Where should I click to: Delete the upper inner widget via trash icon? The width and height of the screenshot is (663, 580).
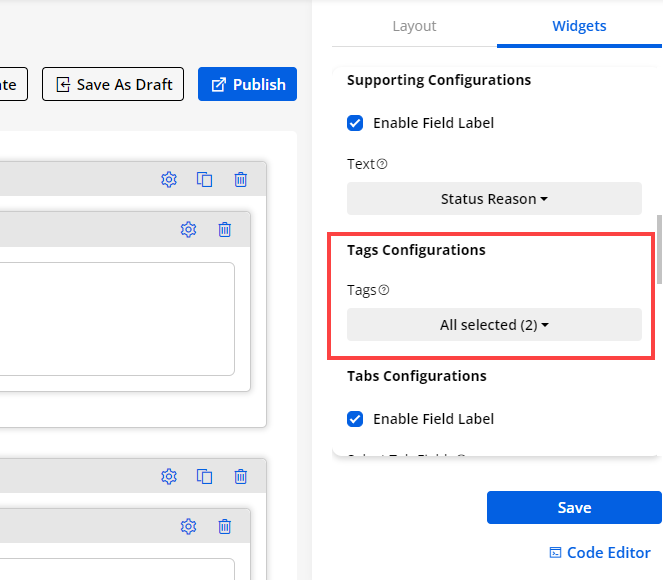coord(225,230)
